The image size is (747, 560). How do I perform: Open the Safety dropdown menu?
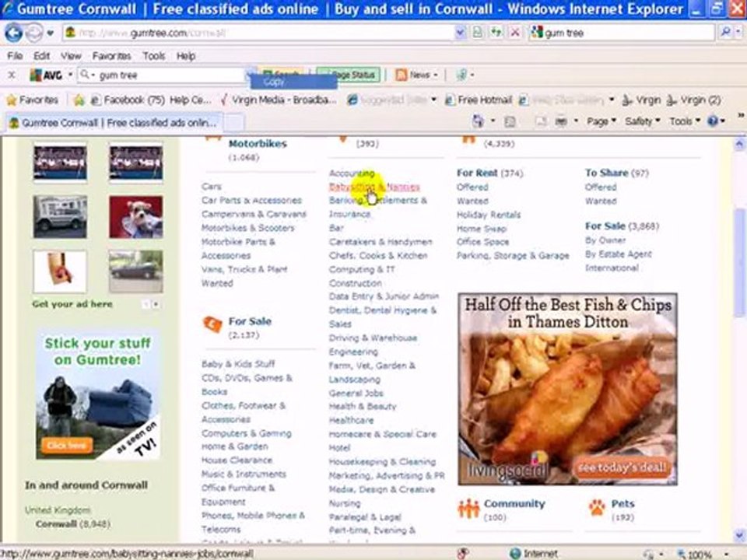642,121
